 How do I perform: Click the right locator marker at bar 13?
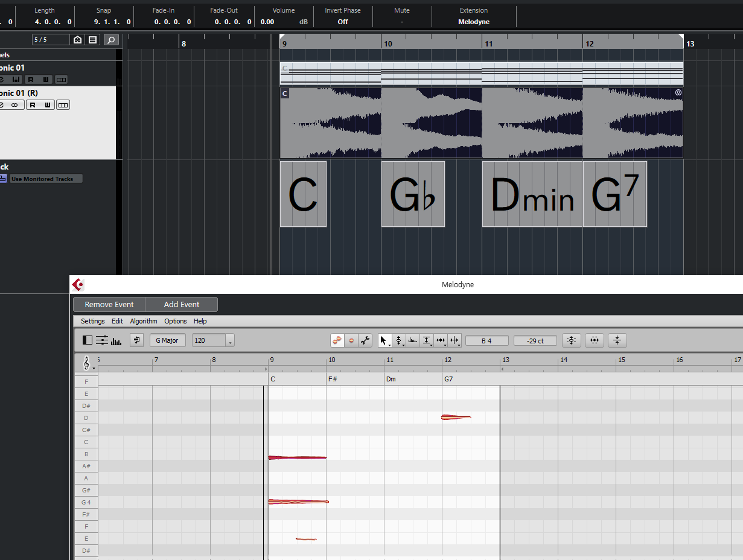click(681, 37)
